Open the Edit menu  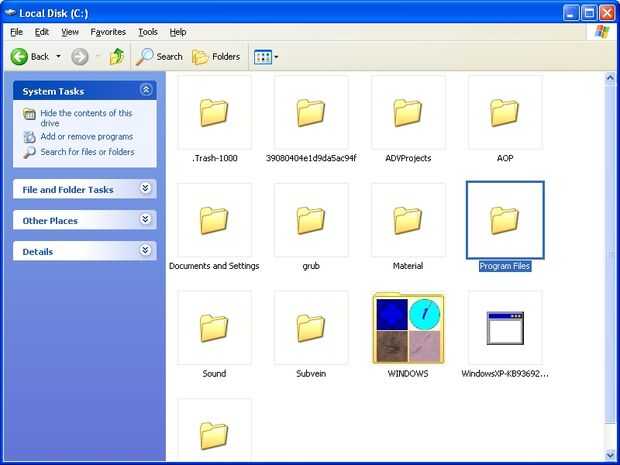42,32
